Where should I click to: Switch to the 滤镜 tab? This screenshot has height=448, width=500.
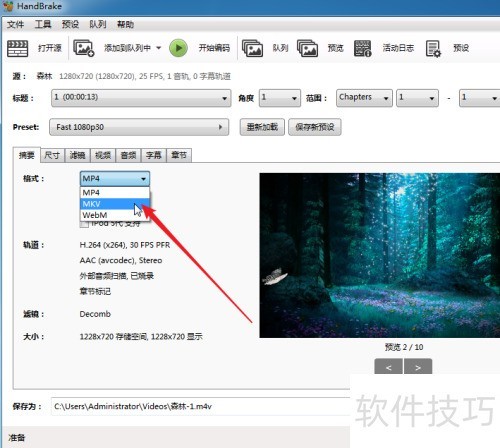pos(78,155)
